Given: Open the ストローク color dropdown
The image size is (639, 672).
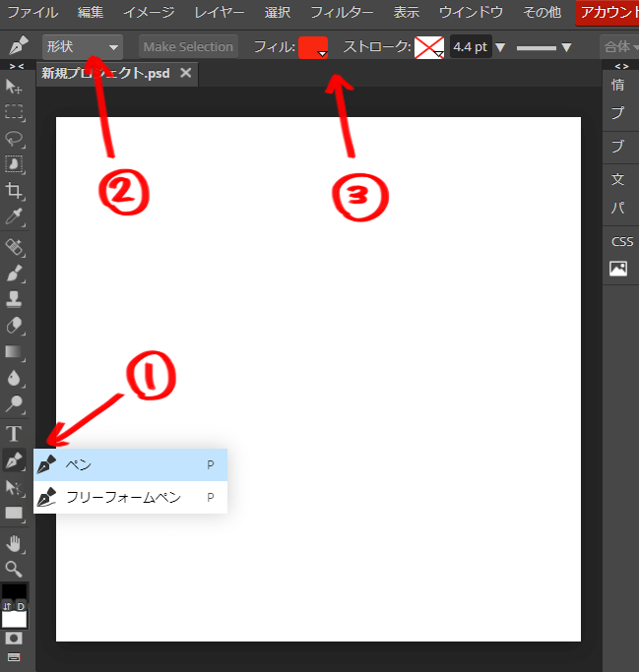Looking at the screenshot, I should (x=429, y=47).
